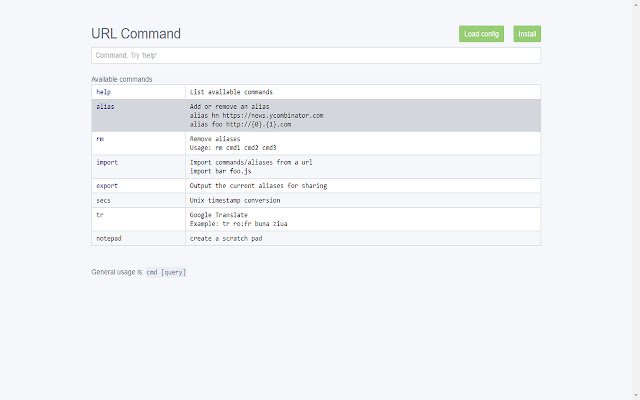The width and height of the screenshot is (640, 400).
Task: Select the secs command cell
Action: coord(138,200)
